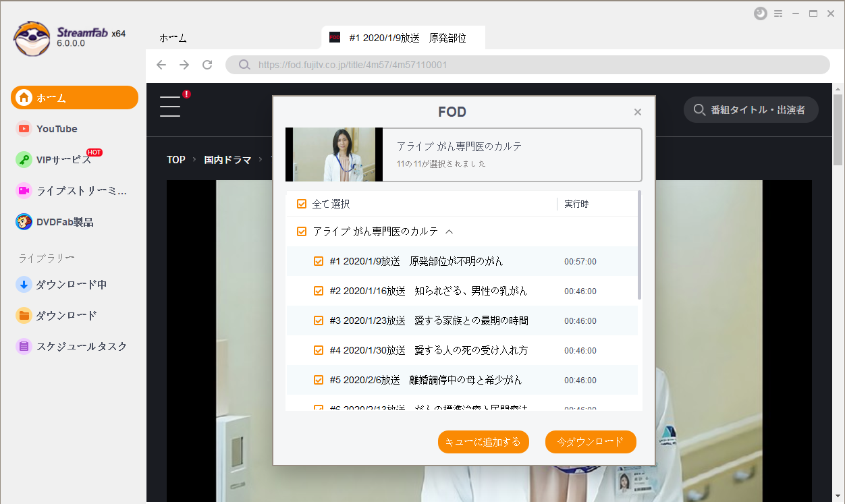The image size is (845, 504).
Task: Click the DVDFab mascot icon
Action: pyautogui.click(x=24, y=222)
